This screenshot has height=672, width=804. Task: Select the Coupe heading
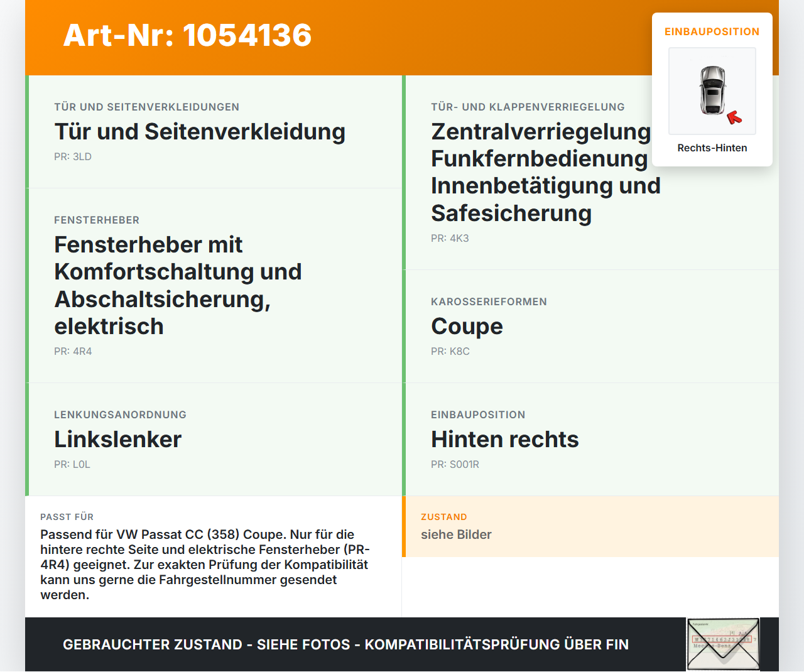click(x=467, y=327)
